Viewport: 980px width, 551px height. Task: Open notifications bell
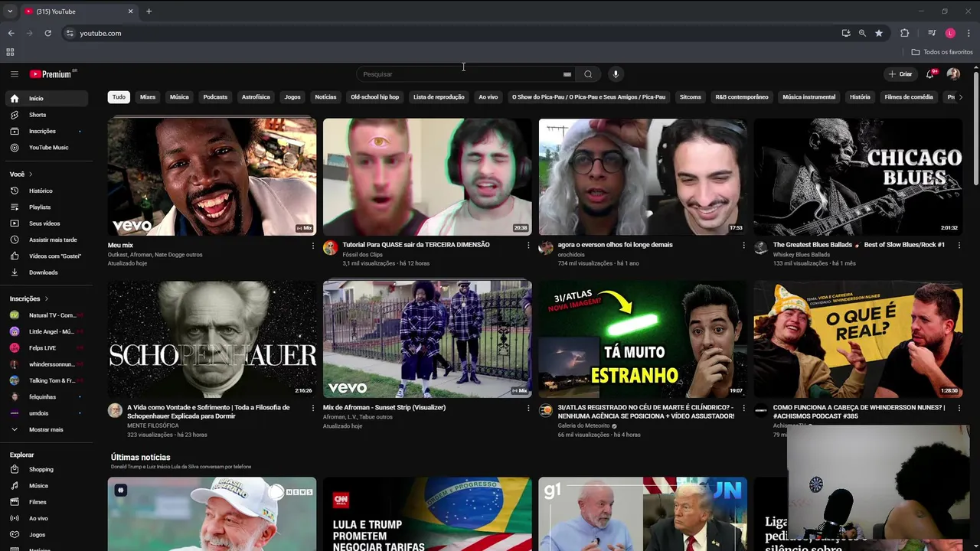point(930,74)
